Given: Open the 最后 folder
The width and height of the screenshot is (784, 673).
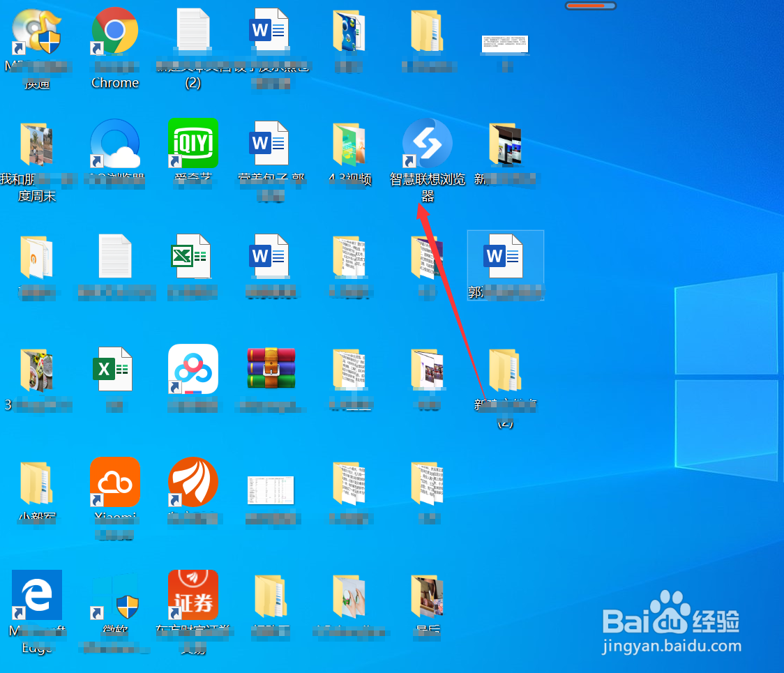Looking at the screenshot, I should [427, 596].
